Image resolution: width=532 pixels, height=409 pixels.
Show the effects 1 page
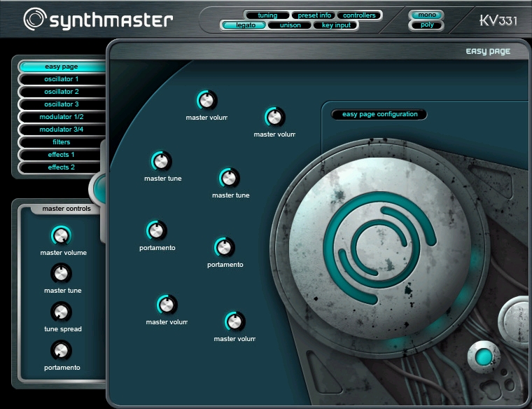[x=61, y=155]
